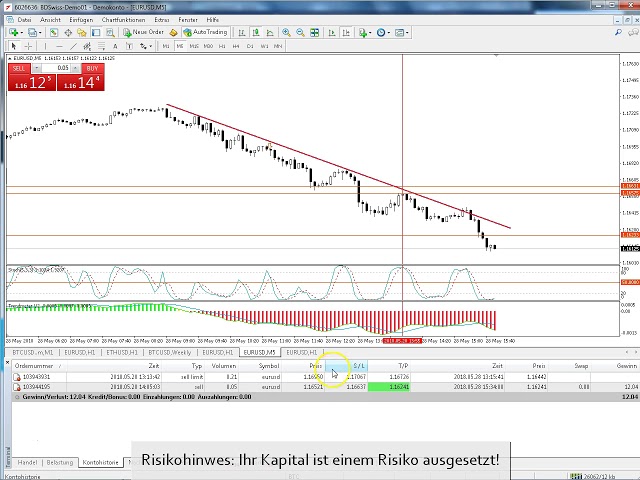The image size is (640, 480).
Task: Select the text A tool
Action: coord(115,46)
